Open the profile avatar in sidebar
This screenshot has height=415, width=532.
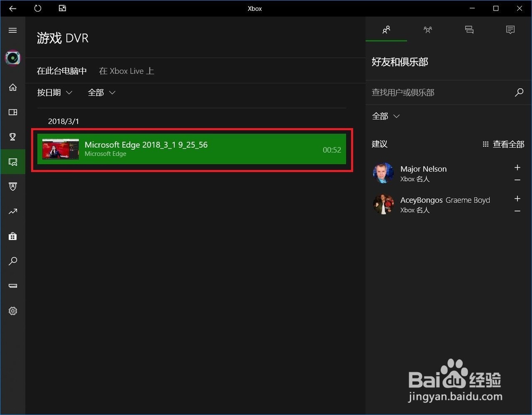tap(13, 58)
